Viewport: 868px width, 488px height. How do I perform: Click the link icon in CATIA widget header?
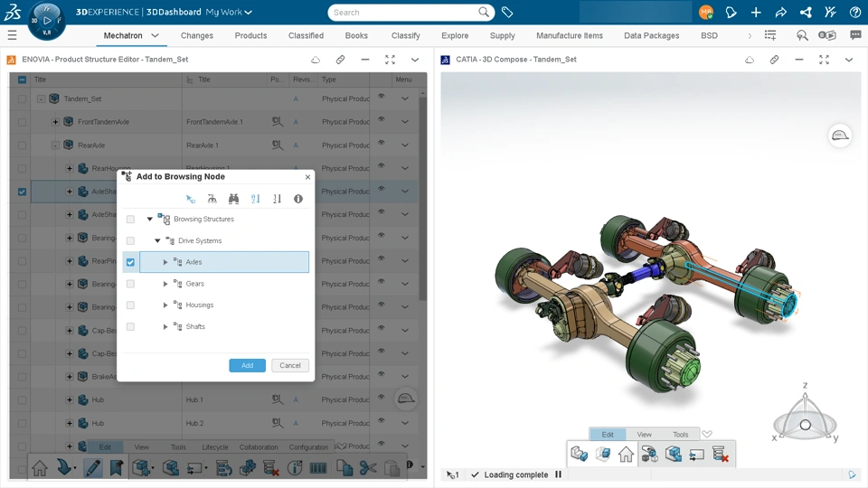point(774,60)
